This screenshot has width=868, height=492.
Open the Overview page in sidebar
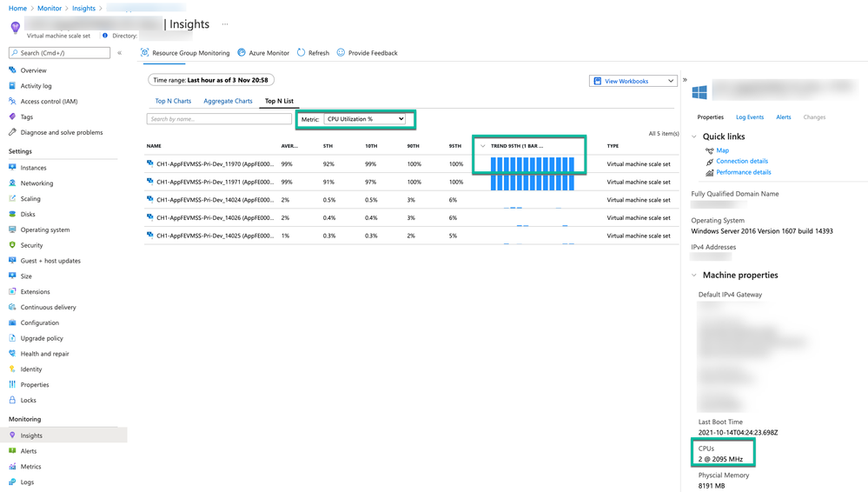pyautogui.click(x=33, y=70)
